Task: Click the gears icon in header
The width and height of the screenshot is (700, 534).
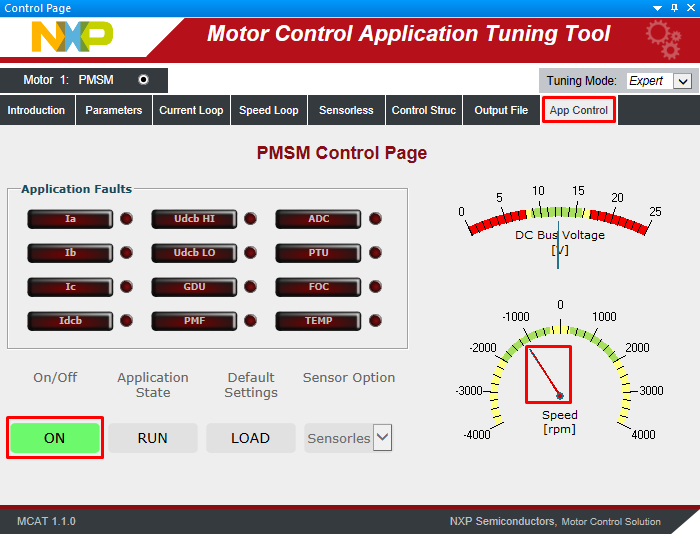Action: click(x=662, y=38)
